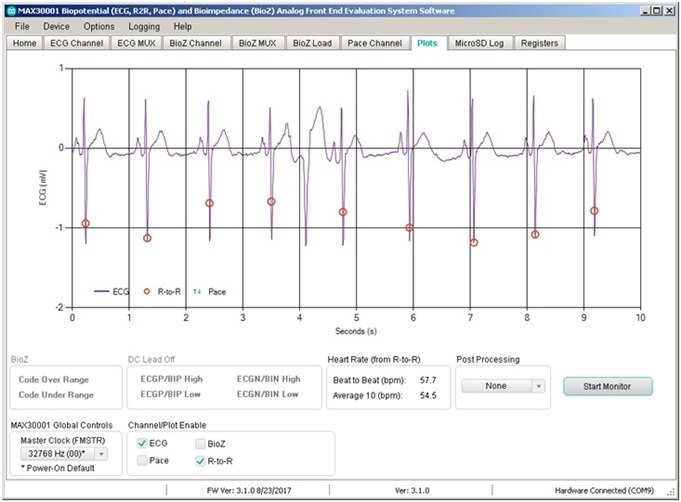Click the ECGP/BIP High indicator
681x502 pixels.
(x=172, y=379)
